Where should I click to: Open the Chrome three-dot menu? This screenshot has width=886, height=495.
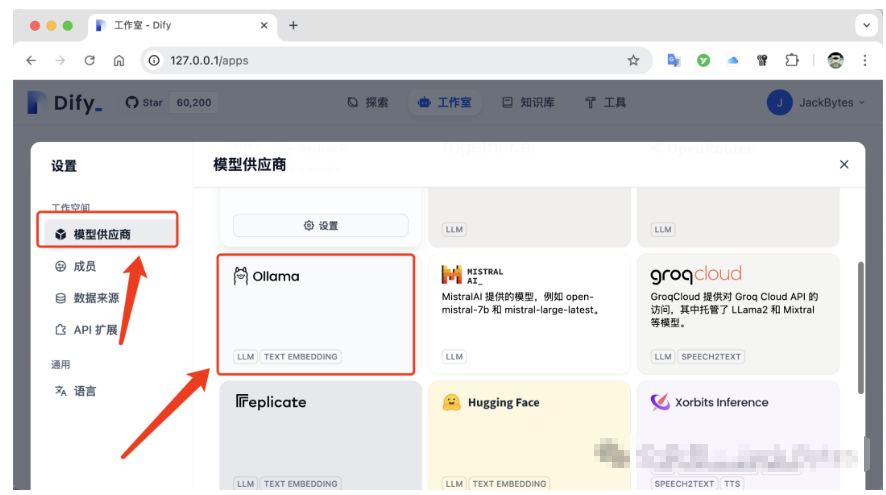coord(865,60)
